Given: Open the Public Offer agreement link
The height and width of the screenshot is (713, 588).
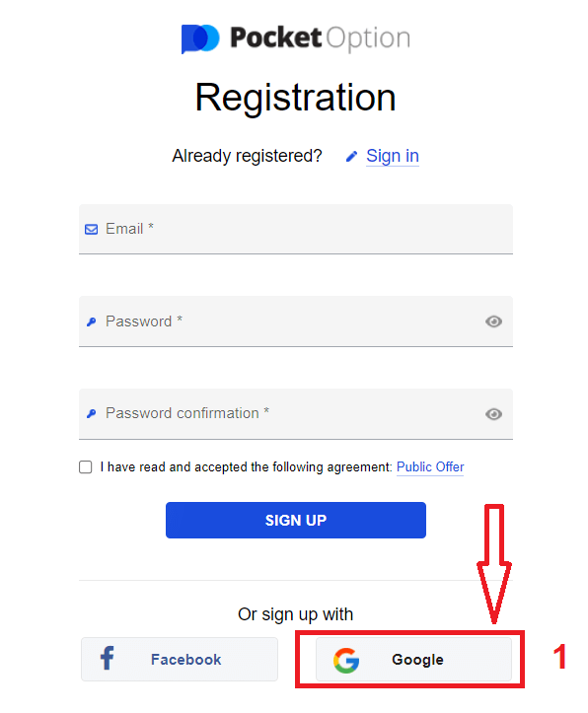Looking at the screenshot, I should [x=430, y=467].
